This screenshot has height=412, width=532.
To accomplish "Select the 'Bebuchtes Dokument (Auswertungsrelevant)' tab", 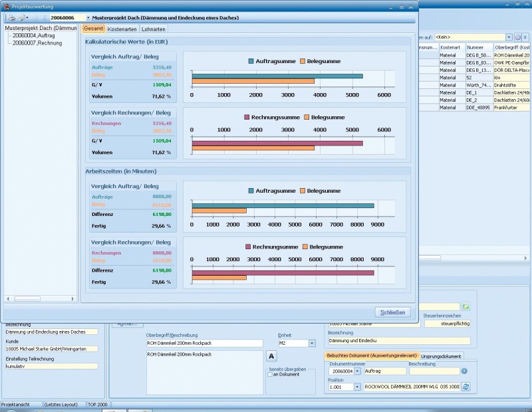I will [372, 356].
